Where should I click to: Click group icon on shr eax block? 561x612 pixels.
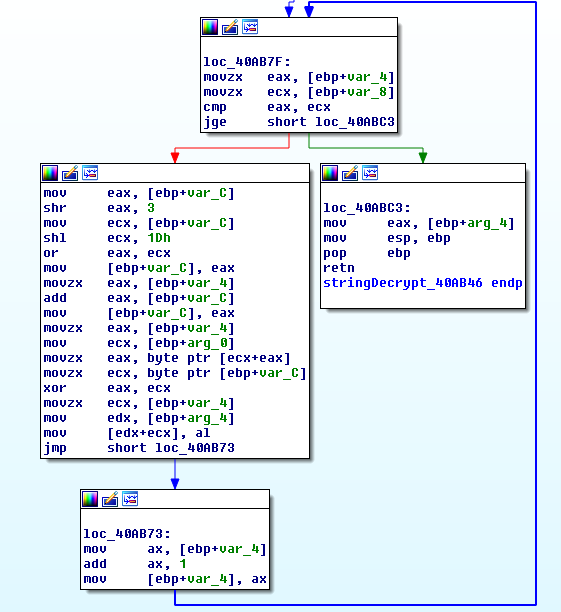click(x=90, y=173)
